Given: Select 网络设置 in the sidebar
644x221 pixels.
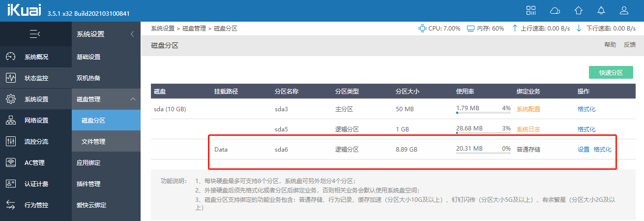Looking at the screenshot, I should pyautogui.click(x=36, y=120).
